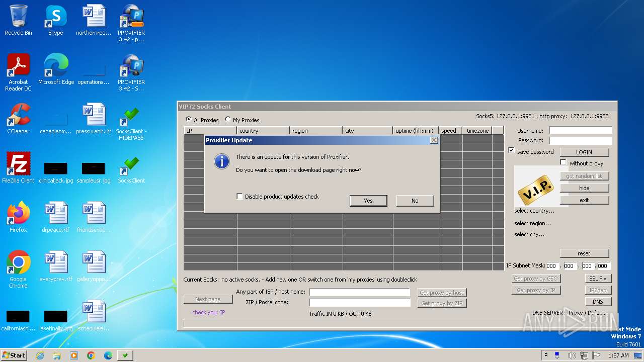
Task: Open the Windows Start menu
Action: (14, 355)
